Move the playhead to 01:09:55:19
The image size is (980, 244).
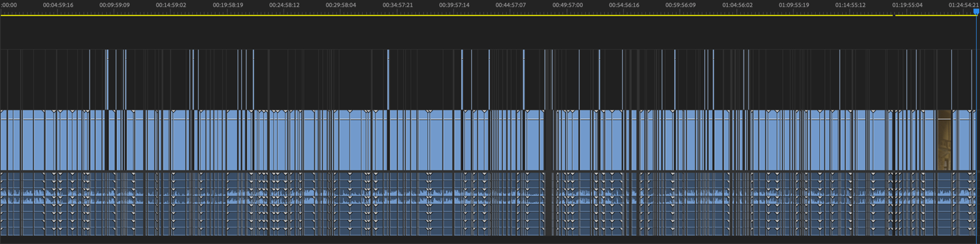pyautogui.click(x=794, y=5)
